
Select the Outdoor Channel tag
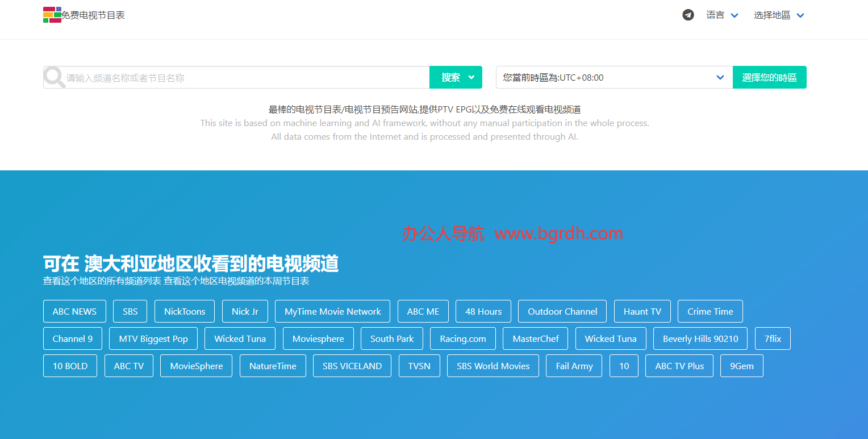[x=562, y=311]
